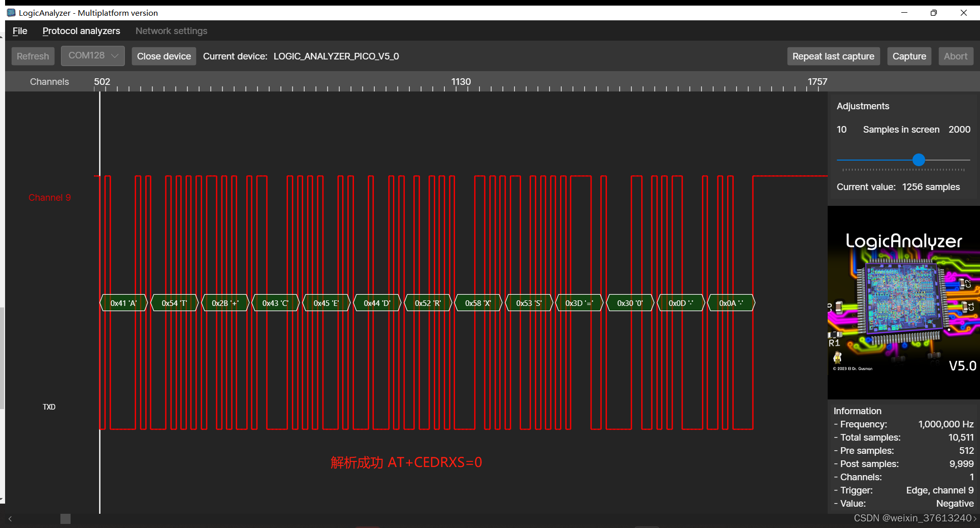980x528 pixels.
Task: Click the Refresh button
Action: coord(33,56)
